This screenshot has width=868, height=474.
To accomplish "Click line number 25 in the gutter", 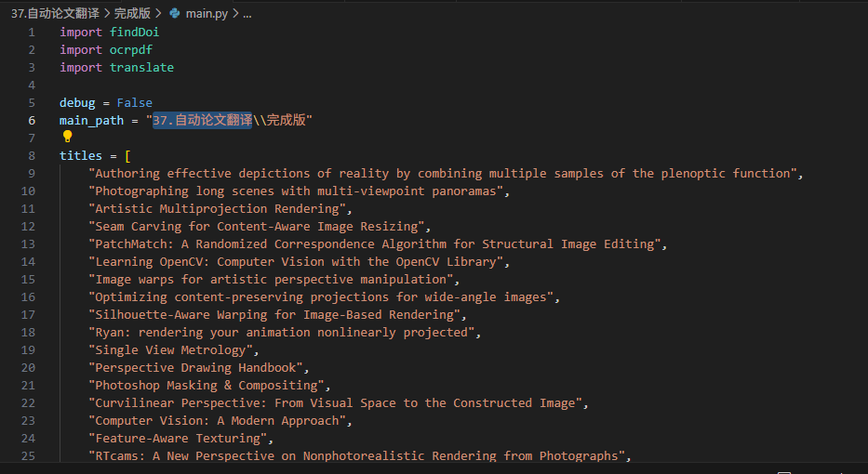I will (x=28, y=455).
